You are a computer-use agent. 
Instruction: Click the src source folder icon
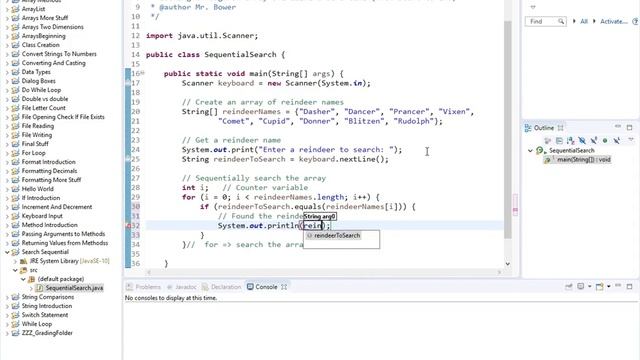tap(24, 270)
